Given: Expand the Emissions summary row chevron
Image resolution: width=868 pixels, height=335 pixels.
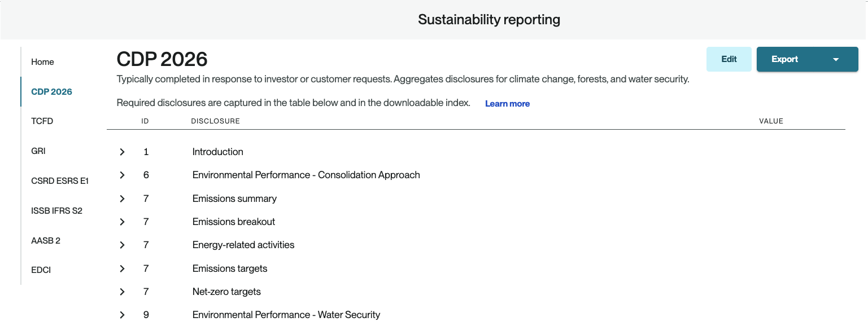Looking at the screenshot, I should point(122,199).
